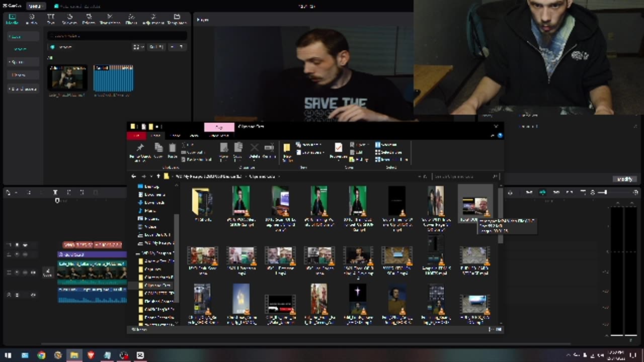Screen dimensions: 644x362
Task: Click the Modify button in CapCut details panel
Action: 624,179
